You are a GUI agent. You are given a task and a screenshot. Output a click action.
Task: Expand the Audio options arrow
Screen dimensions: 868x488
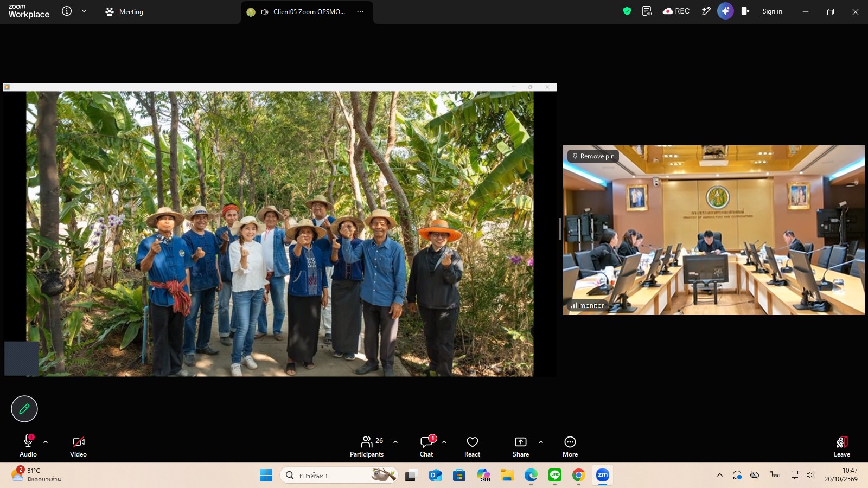46,442
